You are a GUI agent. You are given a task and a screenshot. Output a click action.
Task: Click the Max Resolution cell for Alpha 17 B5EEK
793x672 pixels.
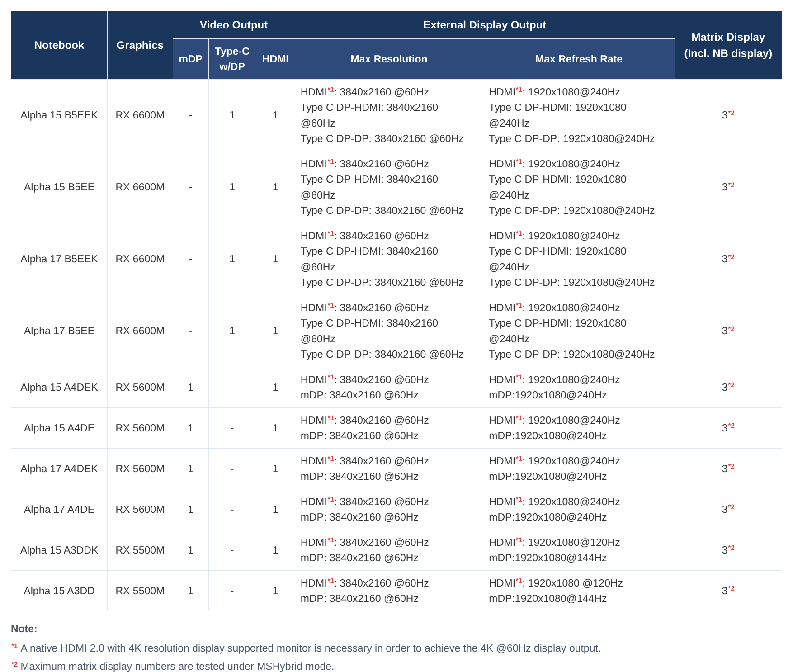pyautogui.click(x=389, y=259)
